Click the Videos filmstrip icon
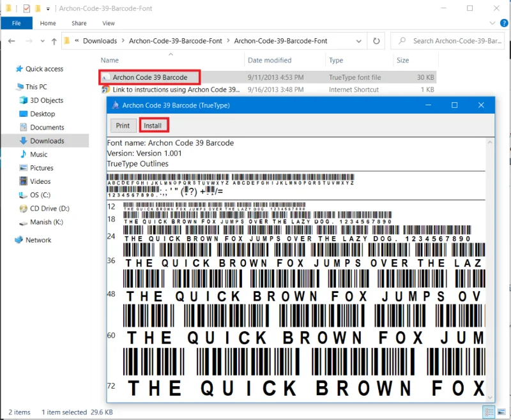This screenshot has width=511, height=420. (23, 181)
